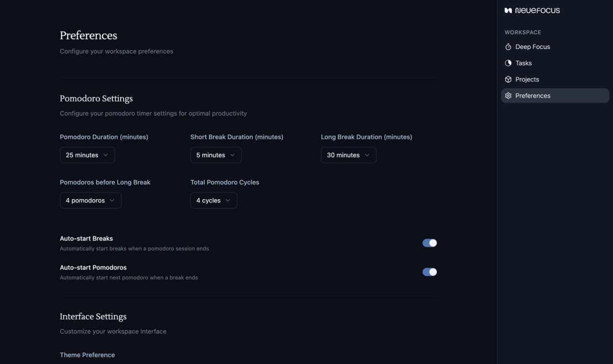This screenshot has height=364, width=613.
Task: Expand the Short Break Duration dropdown
Action: (216, 155)
